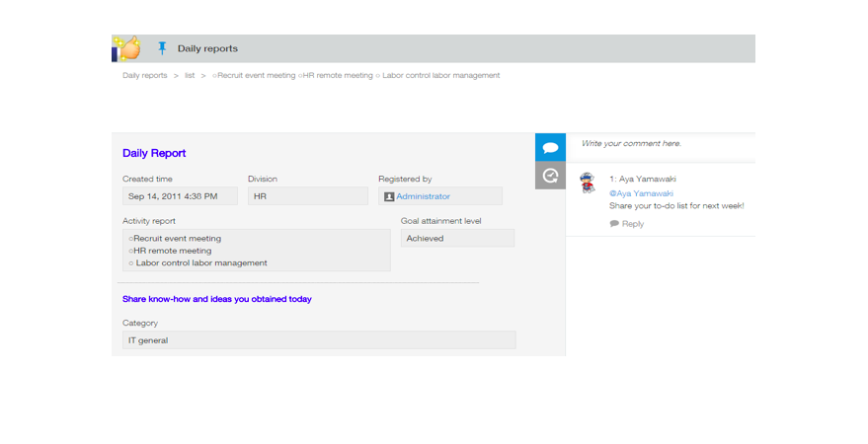Viewport: 868px width, 444px height.
Task: Click the Created time label
Action: [147, 180]
